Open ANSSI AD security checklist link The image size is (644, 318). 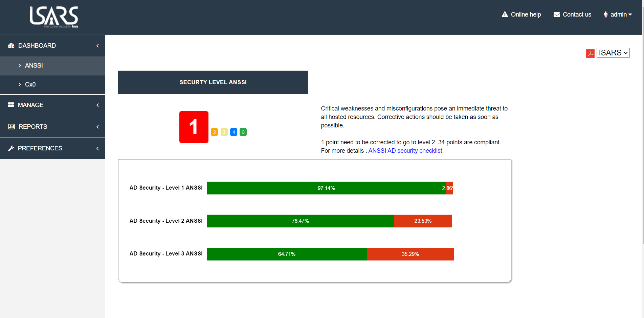pyautogui.click(x=405, y=151)
